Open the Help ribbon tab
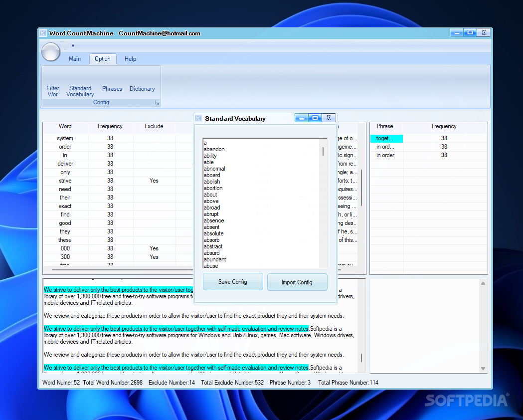Viewport: 523px width, 420px height. click(x=130, y=59)
